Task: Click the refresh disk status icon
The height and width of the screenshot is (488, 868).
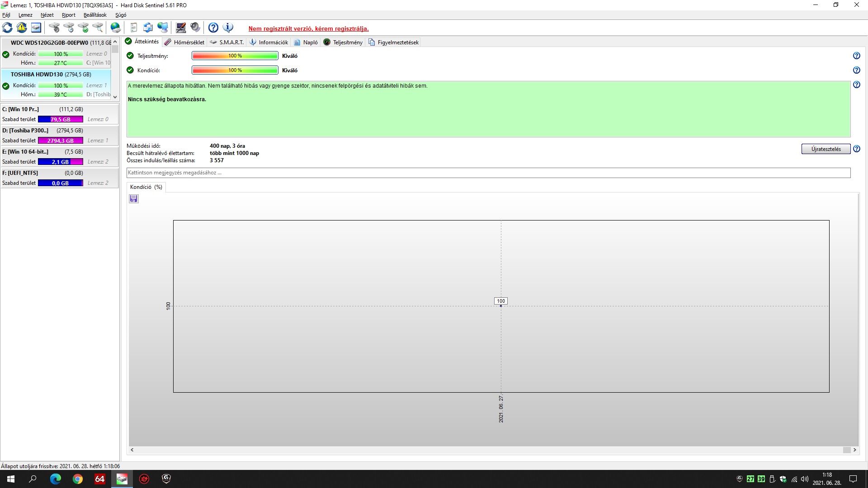Action: pos(8,28)
